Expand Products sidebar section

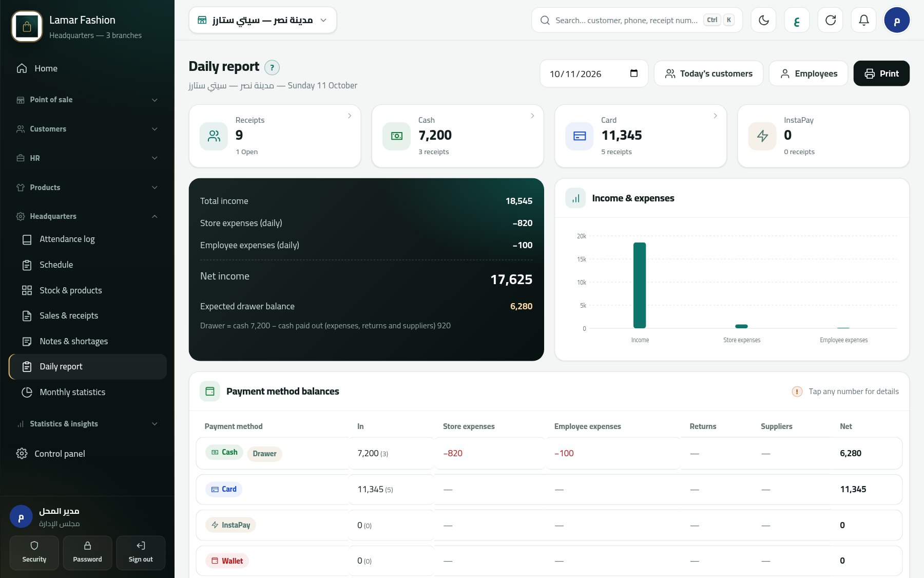[87, 188]
